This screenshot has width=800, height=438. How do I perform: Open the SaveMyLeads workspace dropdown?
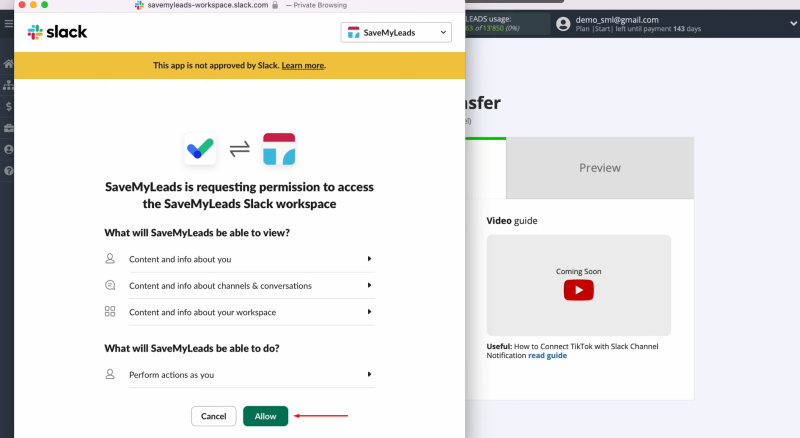click(x=396, y=33)
